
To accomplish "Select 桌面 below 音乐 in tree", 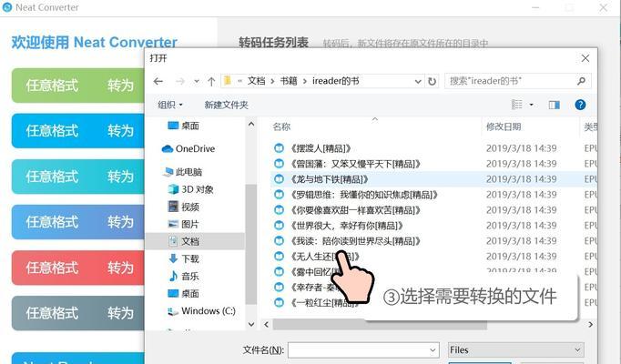I will (183, 293).
